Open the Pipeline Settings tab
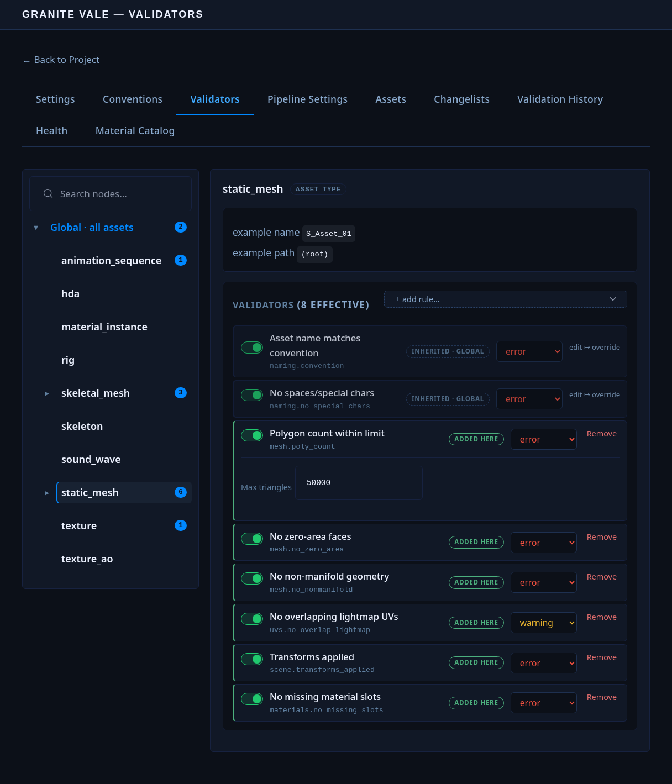 pyautogui.click(x=307, y=99)
